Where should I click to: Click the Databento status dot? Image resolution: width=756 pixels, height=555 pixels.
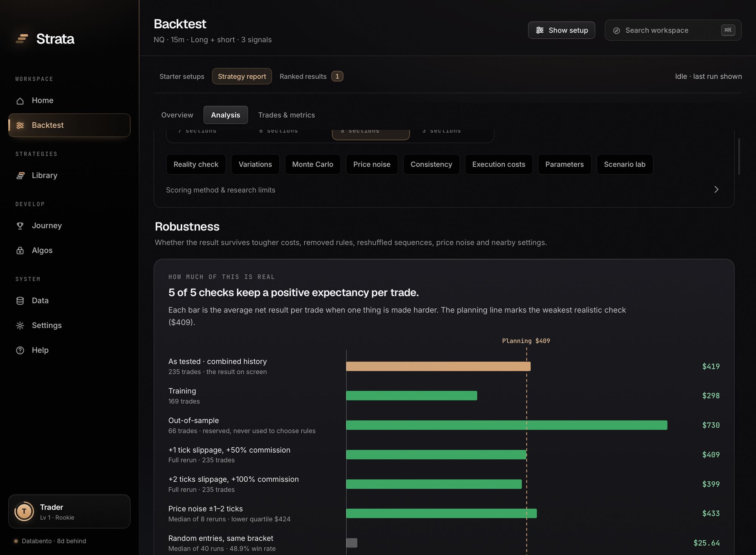(x=16, y=541)
